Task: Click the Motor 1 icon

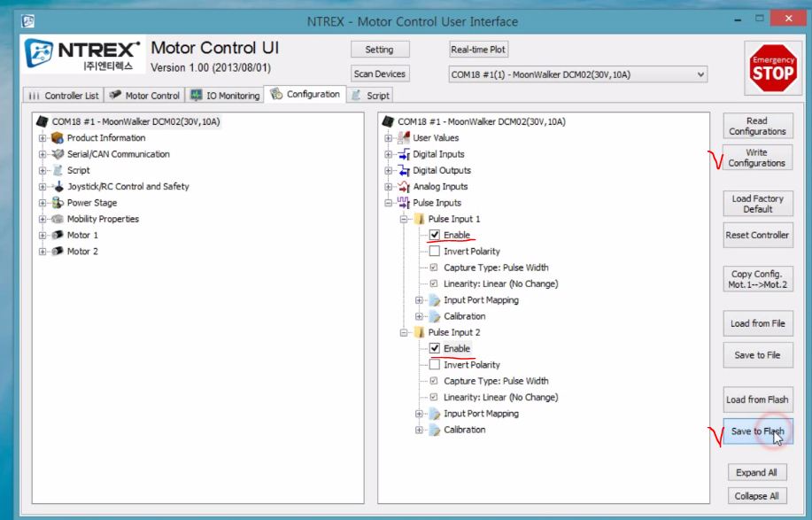Action: (58, 235)
